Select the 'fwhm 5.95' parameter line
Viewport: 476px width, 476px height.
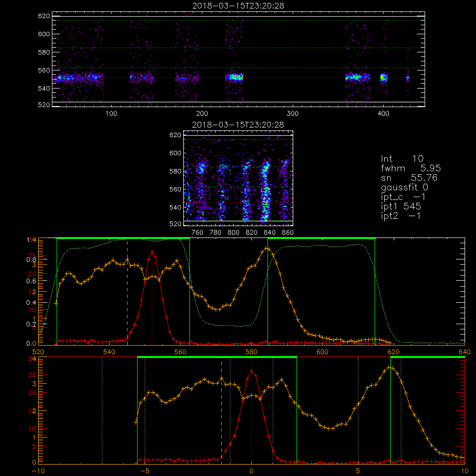point(411,168)
